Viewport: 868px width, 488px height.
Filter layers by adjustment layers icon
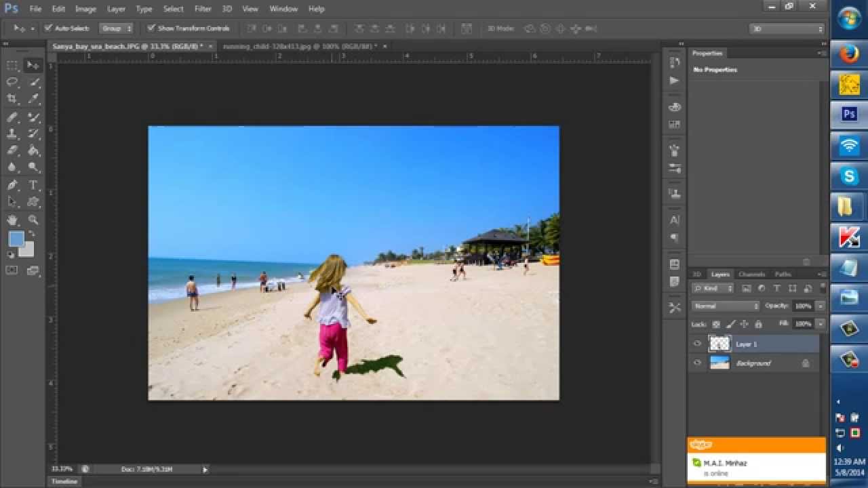[x=762, y=288]
